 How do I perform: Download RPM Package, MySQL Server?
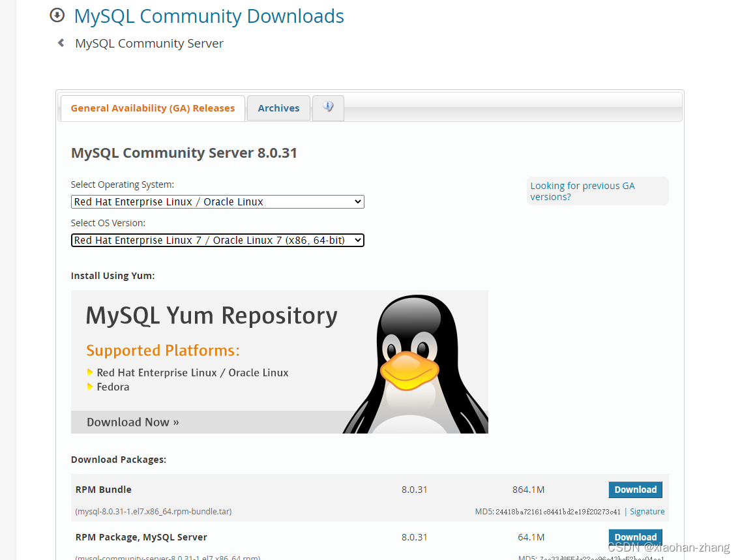pos(635,537)
